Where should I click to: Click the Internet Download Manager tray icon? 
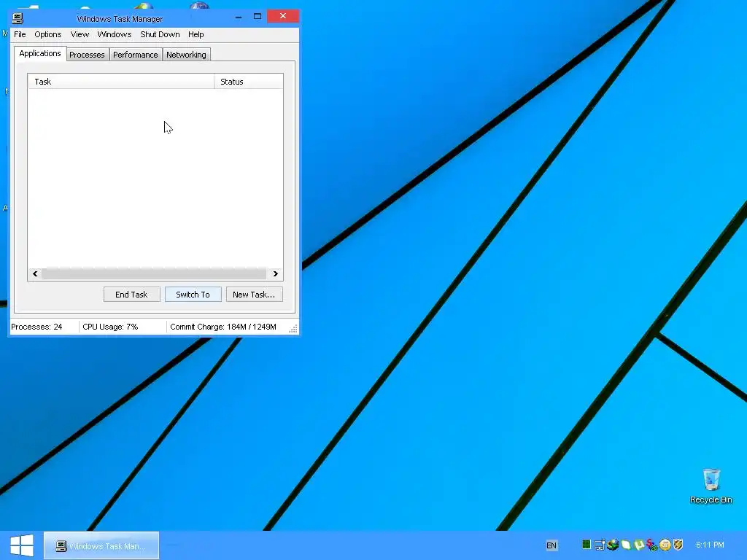tap(613, 544)
